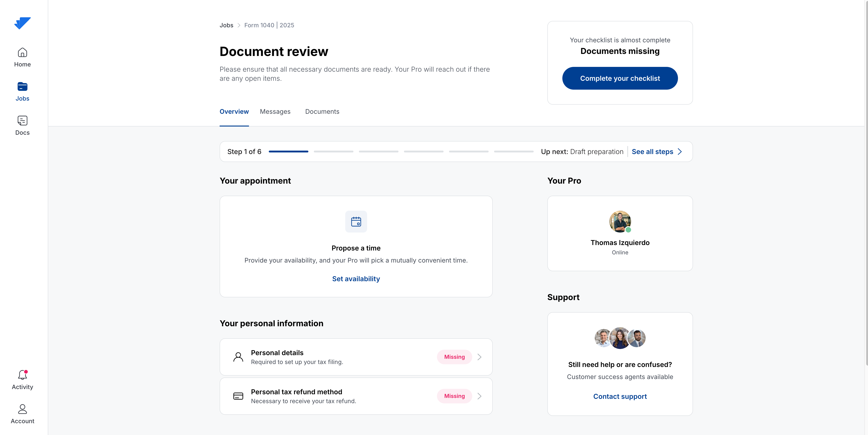Expand Personal details row chevron

[479, 357]
